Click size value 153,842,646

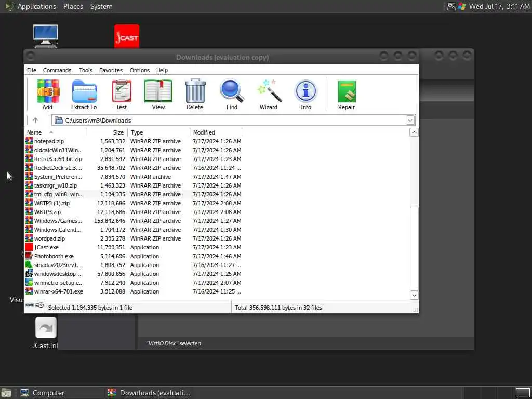coord(109,221)
